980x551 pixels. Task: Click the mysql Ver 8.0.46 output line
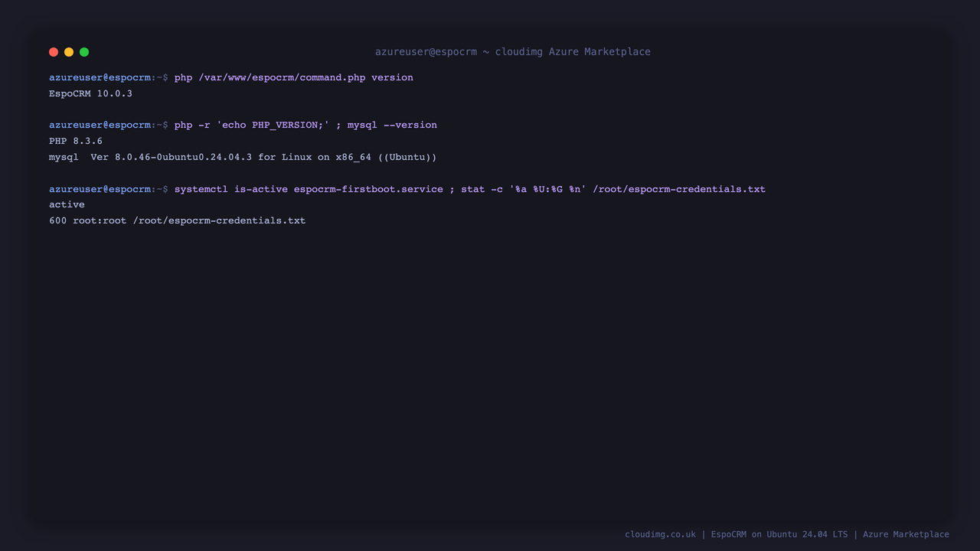[243, 157]
